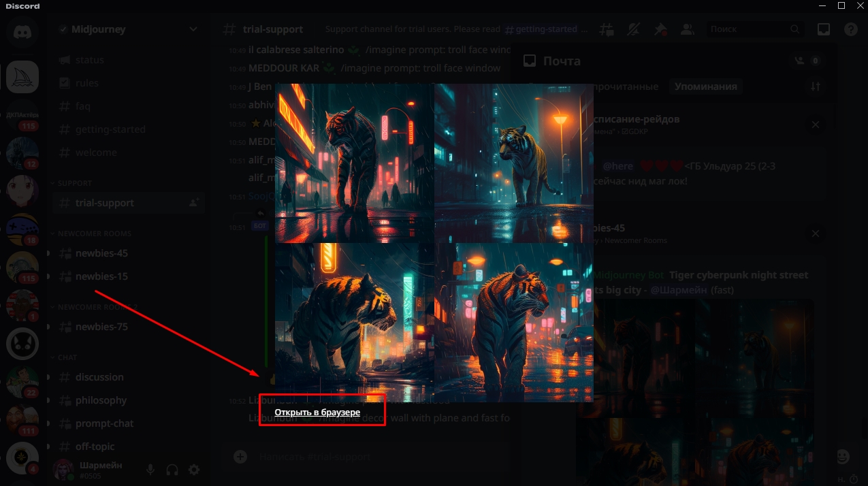Open the black cat server icon
The width and height of the screenshot is (868, 486).
(22, 344)
